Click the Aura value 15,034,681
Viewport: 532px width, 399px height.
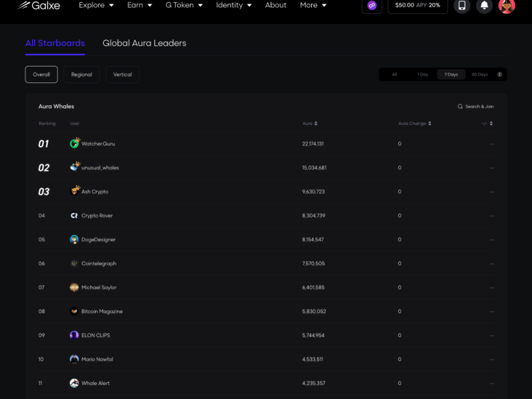(x=314, y=168)
